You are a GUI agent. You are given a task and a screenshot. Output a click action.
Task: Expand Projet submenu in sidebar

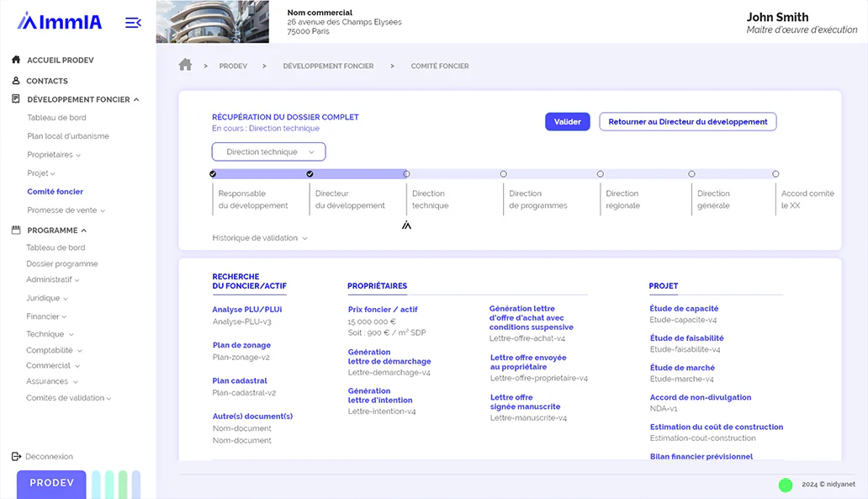click(x=53, y=173)
